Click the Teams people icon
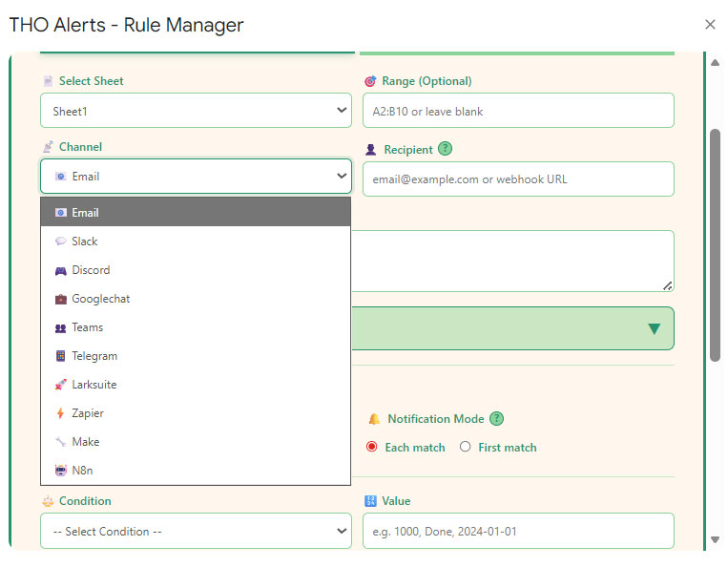 click(x=61, y=328)
